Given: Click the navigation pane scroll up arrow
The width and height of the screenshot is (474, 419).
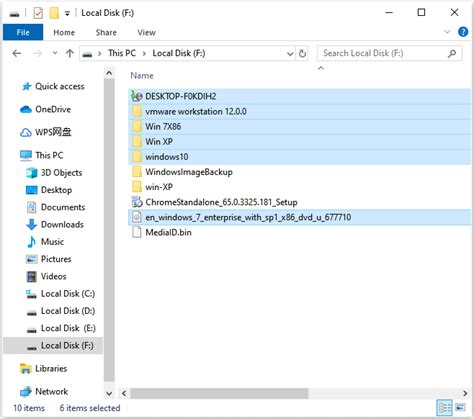Looking at the screenshot, I should (109, 73).
